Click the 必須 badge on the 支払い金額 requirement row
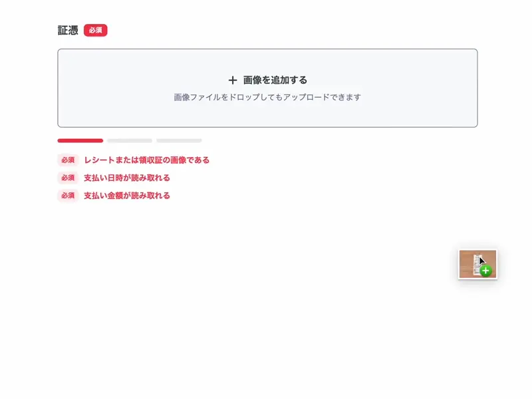This screenshot has width=532, height=399. (x=66, y=196)
